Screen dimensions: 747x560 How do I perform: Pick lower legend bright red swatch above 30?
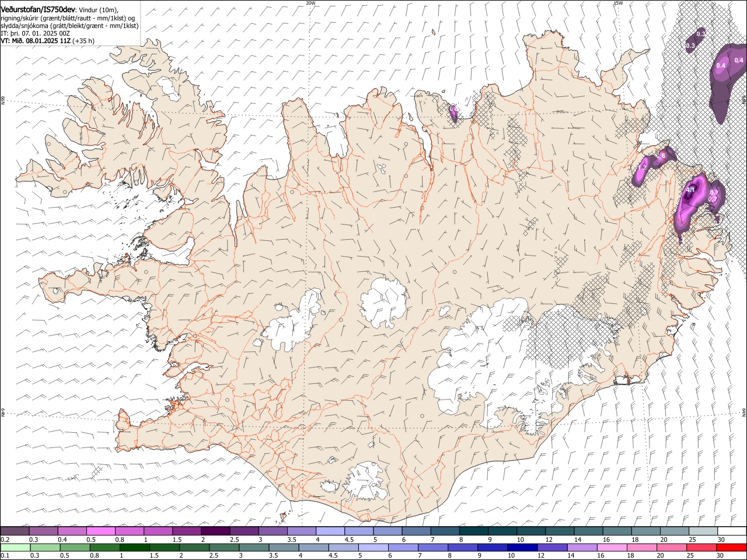coord(731,547)
